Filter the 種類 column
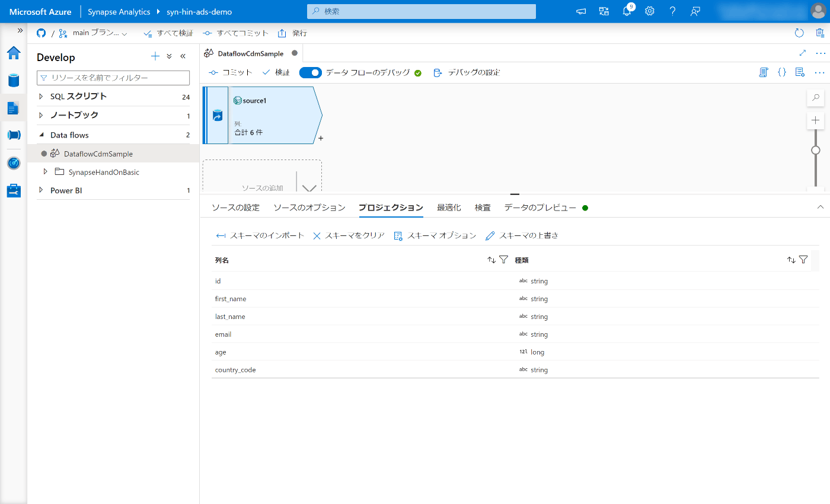This screenshot has width=830, height=504. pos(803,260)
